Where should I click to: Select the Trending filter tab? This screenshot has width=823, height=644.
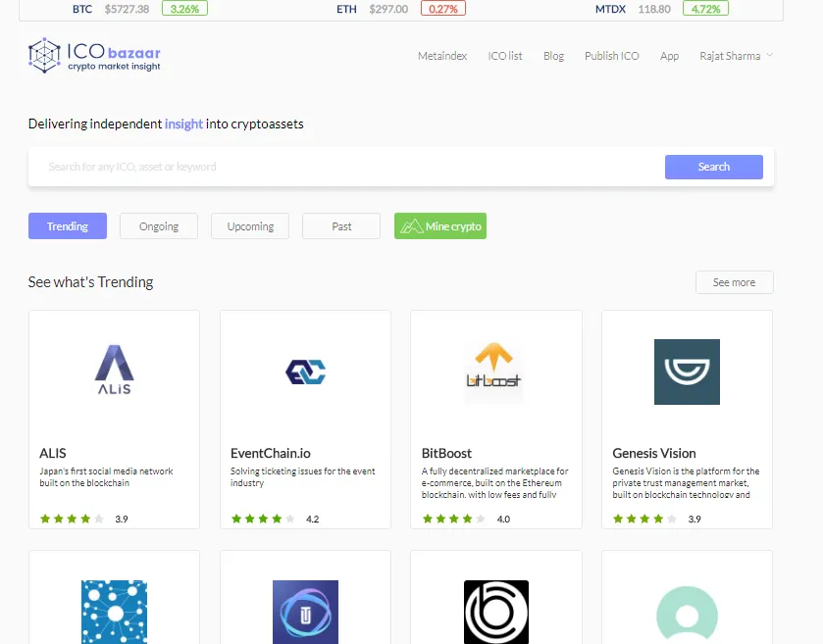pyautogui.click(x=68, y=226)
